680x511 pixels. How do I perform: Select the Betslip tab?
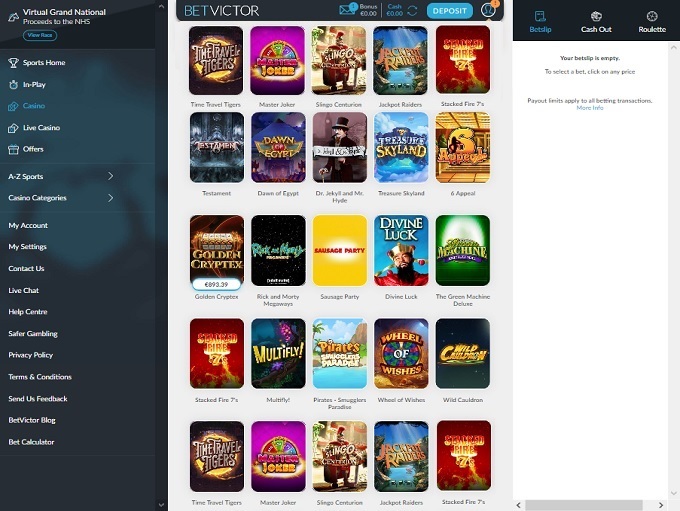[x=540, y=21]
